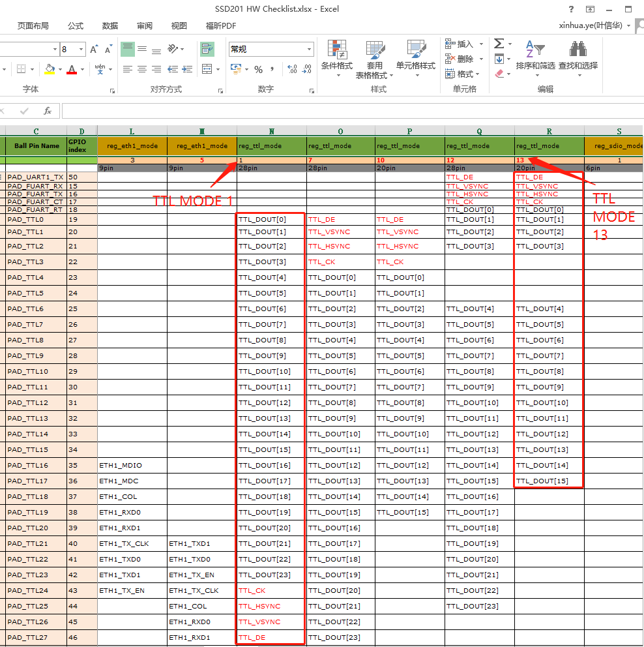Open the 公式 (Formulas) ribbon tab
Screen dimensions: 644x647
point(76,26)
